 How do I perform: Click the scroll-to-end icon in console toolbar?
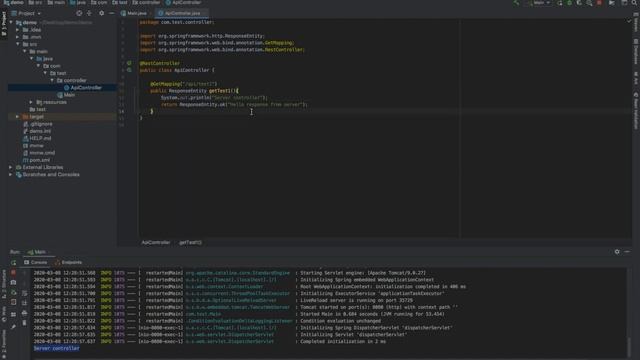click(24, 303)
